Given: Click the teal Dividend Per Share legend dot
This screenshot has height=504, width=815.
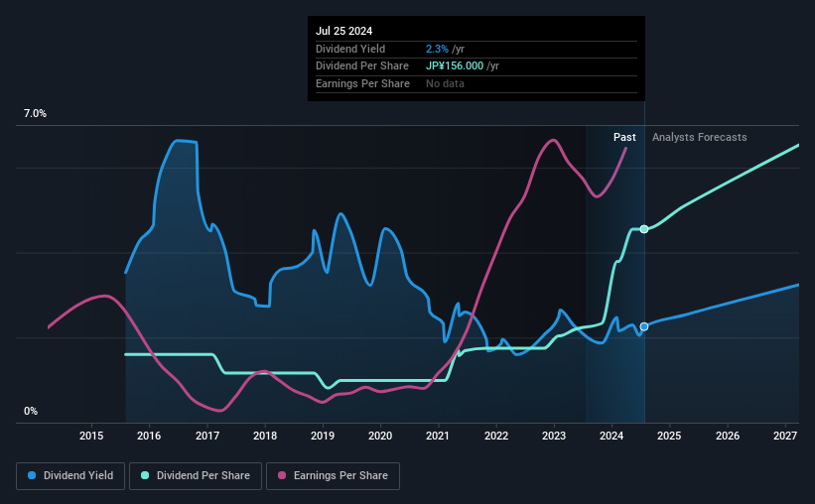Looking at the screenshot, I should pos(145,475).
